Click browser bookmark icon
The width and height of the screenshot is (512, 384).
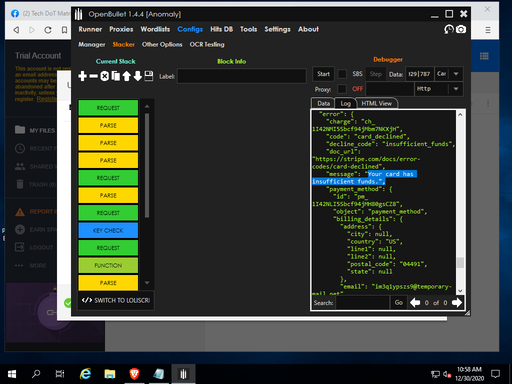coord(64,30)
